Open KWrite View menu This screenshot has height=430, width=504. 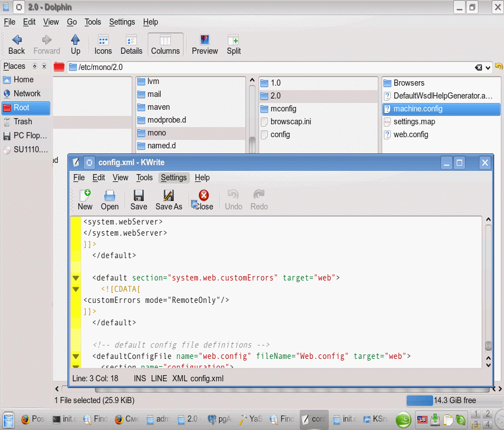click(x=120, y=177)
